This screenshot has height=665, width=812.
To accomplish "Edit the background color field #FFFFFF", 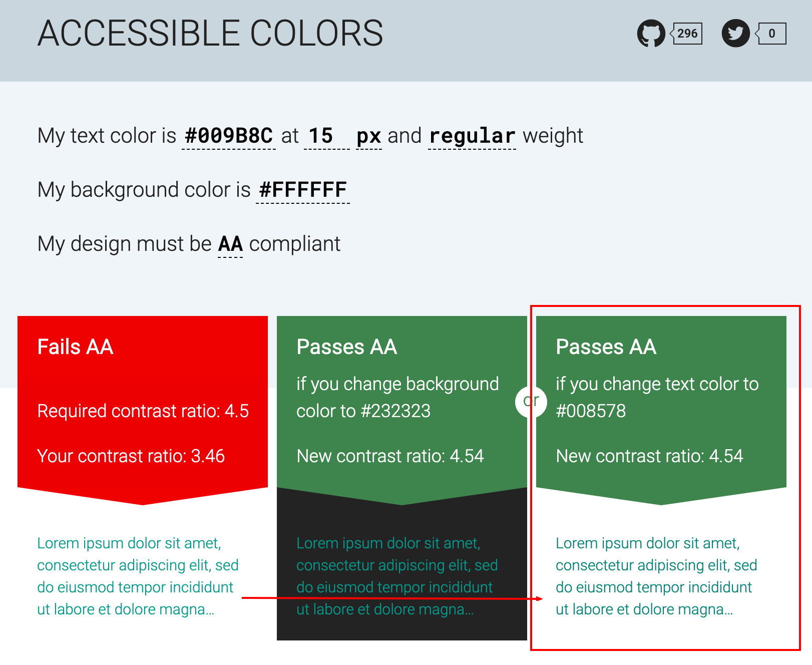I will pyautogui.click(x=303, y=190).
